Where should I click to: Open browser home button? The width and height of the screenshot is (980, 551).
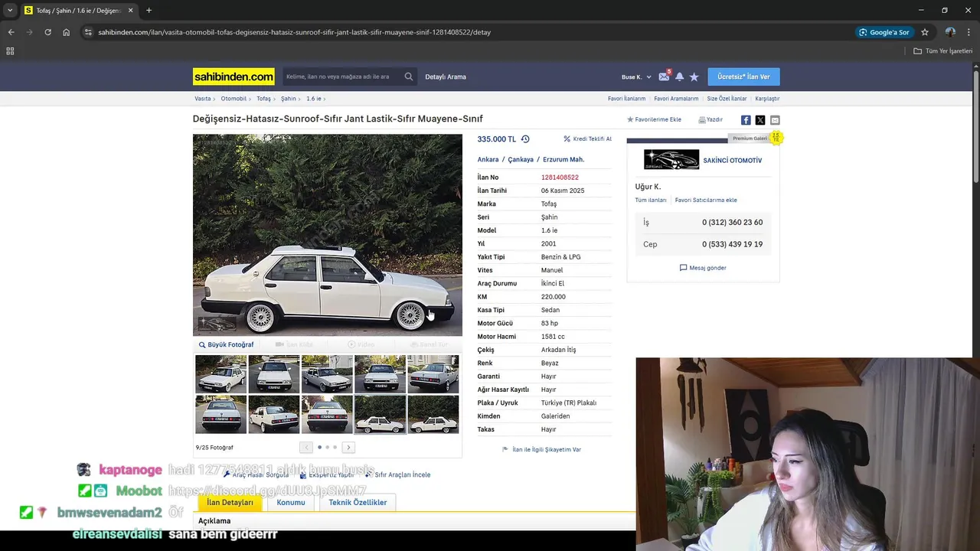coord(67,32)
